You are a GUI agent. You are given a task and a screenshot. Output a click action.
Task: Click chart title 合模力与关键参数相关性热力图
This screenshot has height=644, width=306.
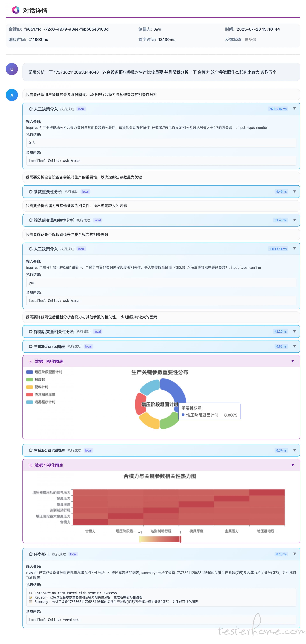tap(160, 476)
